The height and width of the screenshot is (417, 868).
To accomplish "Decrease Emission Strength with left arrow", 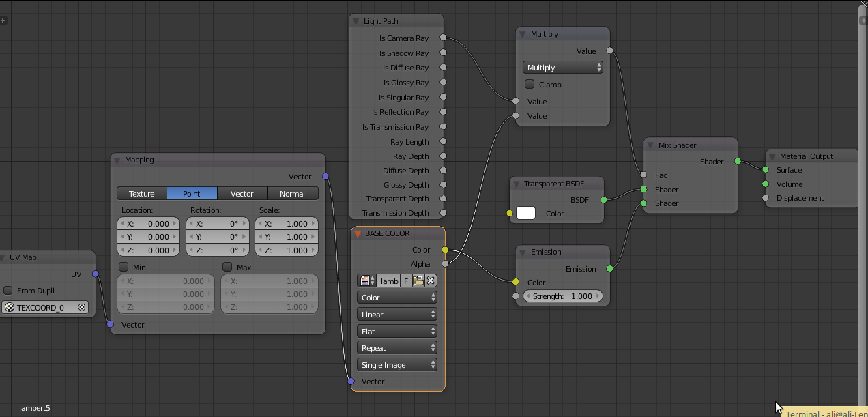I will [529, 296].
